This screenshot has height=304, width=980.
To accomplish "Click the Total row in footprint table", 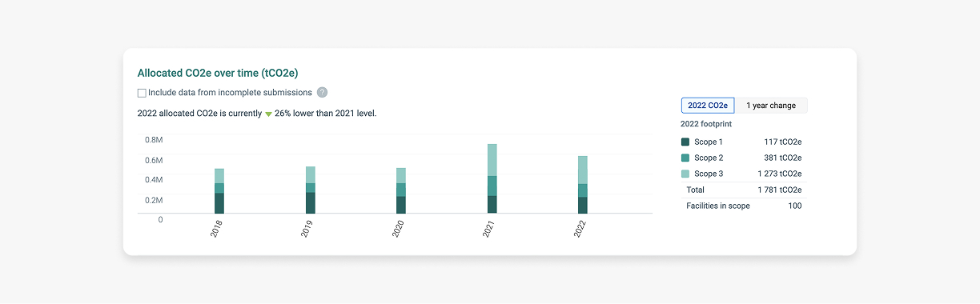I will pyautogui.click(x=743, y=190).
